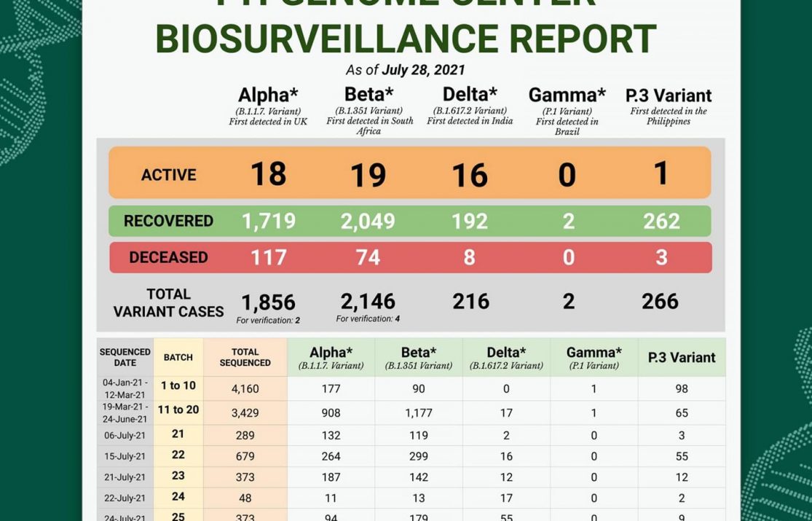Select the Alpha deceased count 117
This screenshot has width=812, height=521.
point(268,257)
